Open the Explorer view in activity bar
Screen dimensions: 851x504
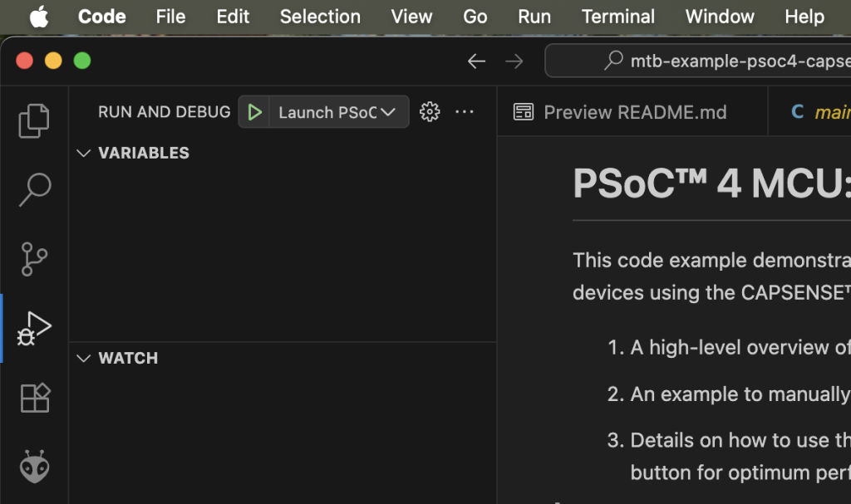pyautogui.click(x=34, y=120)
